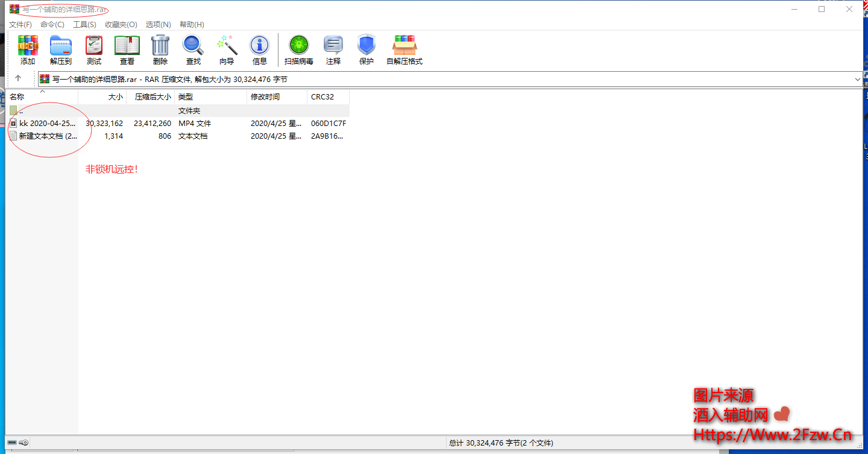Open the 选项(N) menu
The image size is (868, 454).
159,25
